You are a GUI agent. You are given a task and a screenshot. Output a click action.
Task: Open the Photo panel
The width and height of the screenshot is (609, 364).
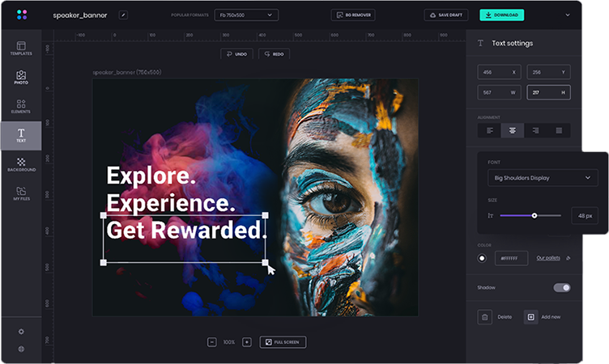point(21,78)
